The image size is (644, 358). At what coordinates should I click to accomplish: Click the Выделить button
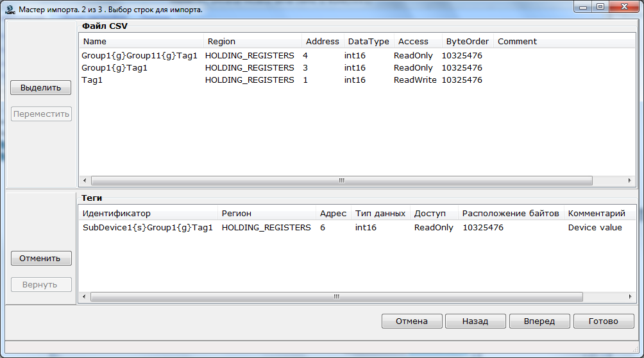pyautogui.click(x=40, y=87)
